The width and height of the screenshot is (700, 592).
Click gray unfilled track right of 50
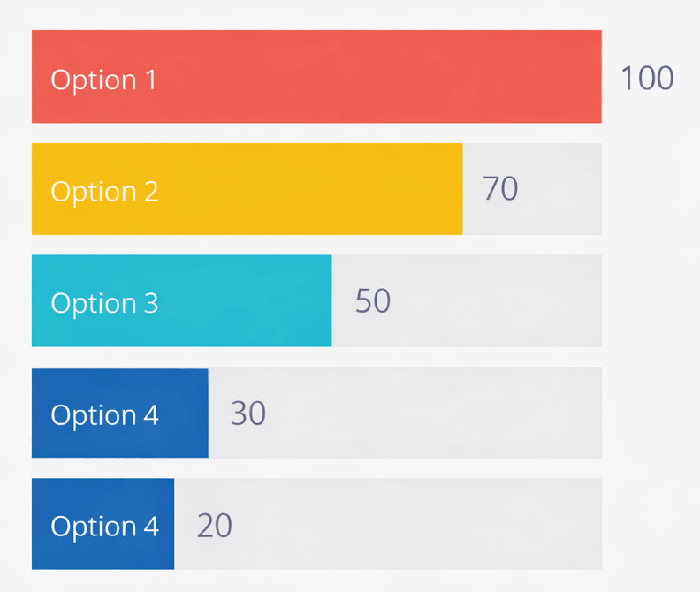coord(495,301)
